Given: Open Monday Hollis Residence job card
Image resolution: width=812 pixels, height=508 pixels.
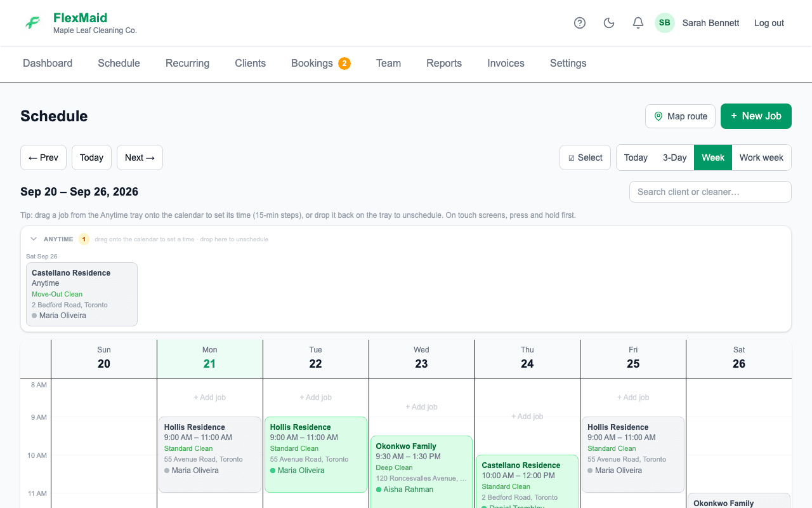Looking at the screenshot, I should coord(210,455).
